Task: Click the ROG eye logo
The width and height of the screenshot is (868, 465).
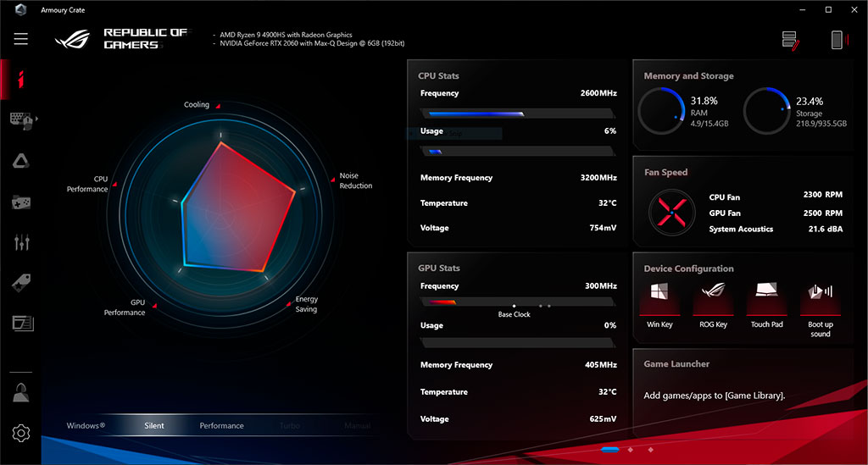Action: pos(73,39)
